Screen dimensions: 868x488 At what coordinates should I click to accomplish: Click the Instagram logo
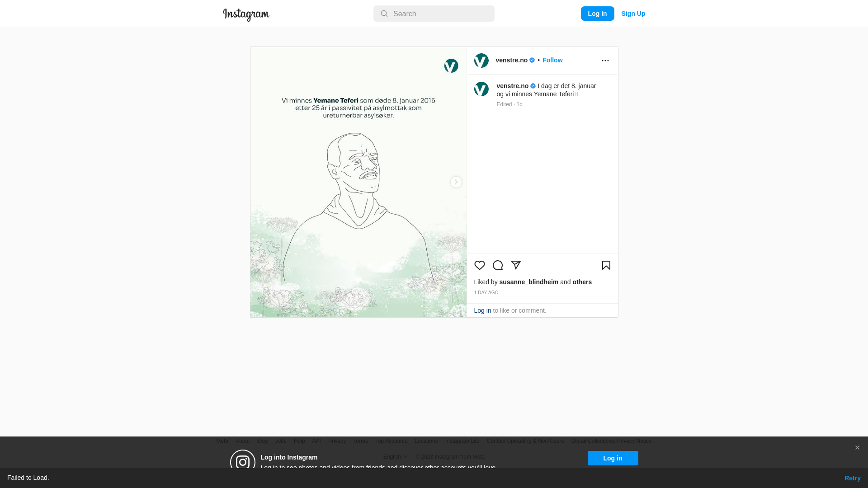246,14
